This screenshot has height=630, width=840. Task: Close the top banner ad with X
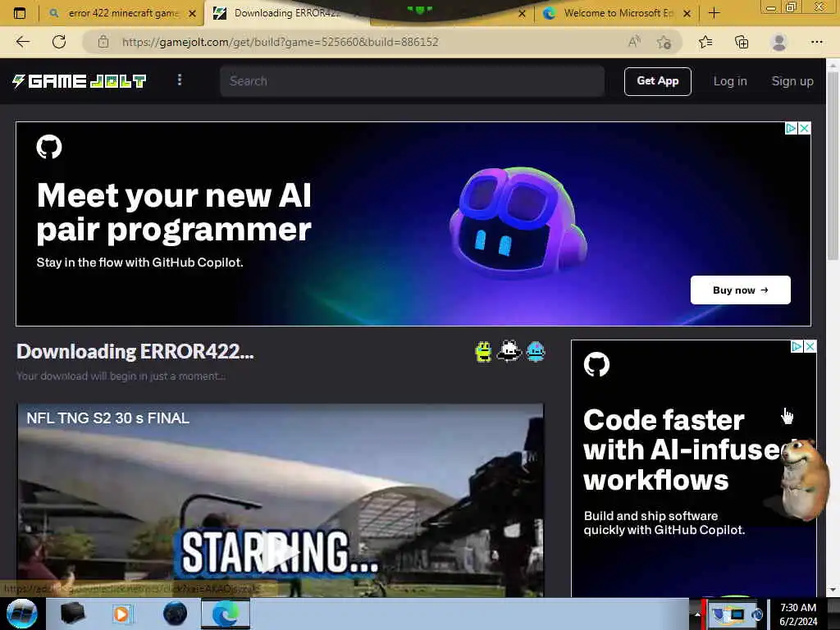(804, 128)
